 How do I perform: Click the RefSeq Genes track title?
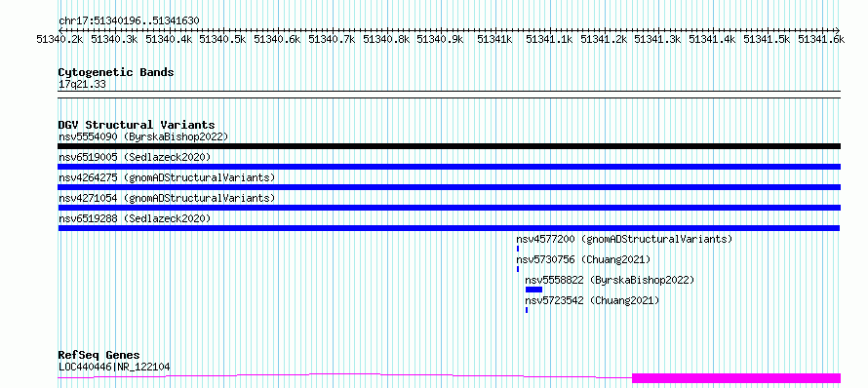(99, 355)
